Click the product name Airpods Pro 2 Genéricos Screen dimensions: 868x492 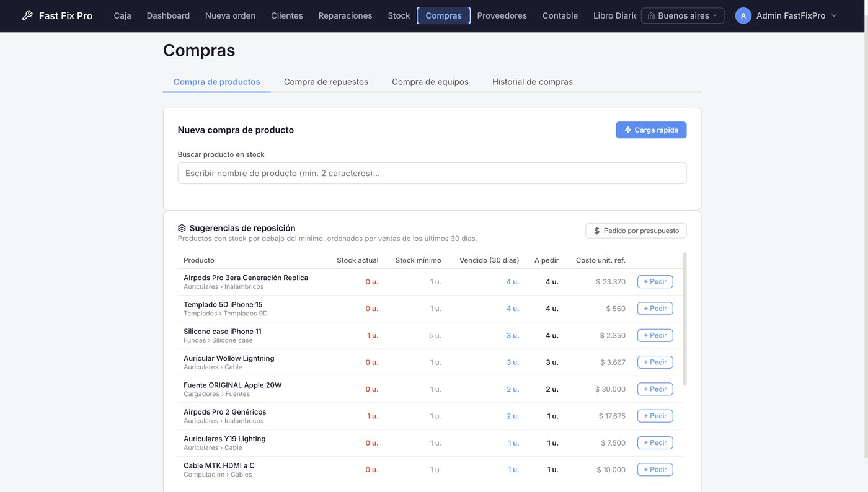tap(225, 412)
